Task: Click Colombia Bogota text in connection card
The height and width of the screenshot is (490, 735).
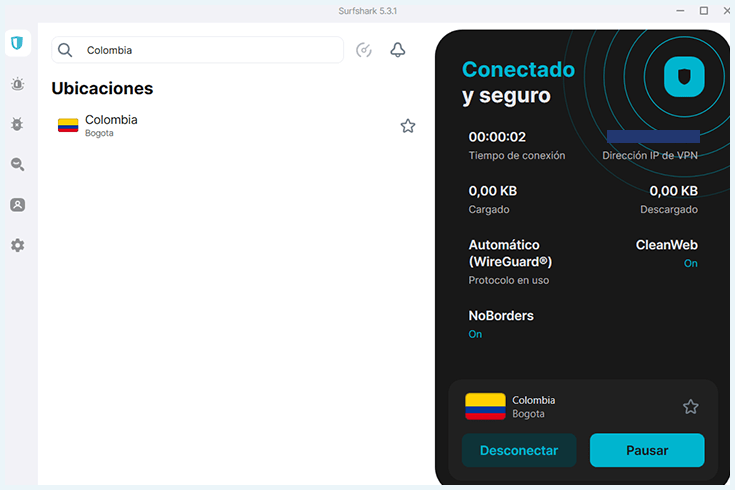Action: pos(533,407)
